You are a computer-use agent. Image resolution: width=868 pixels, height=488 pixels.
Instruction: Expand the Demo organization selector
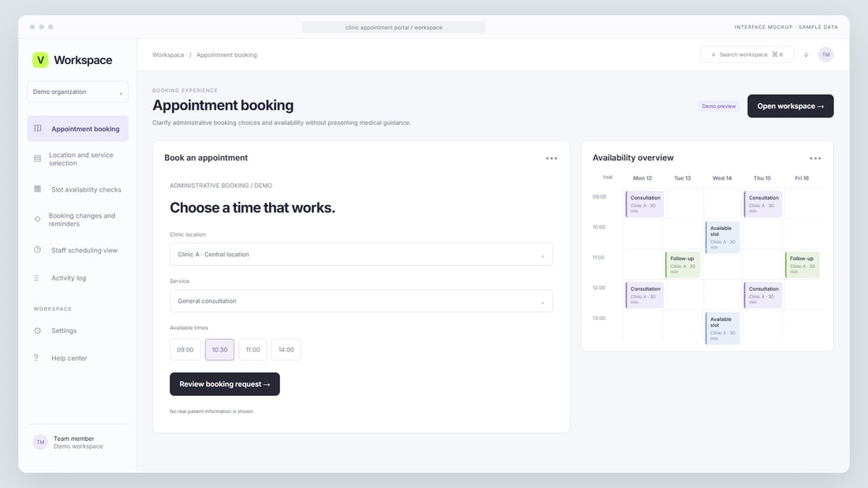click(77, 92)
